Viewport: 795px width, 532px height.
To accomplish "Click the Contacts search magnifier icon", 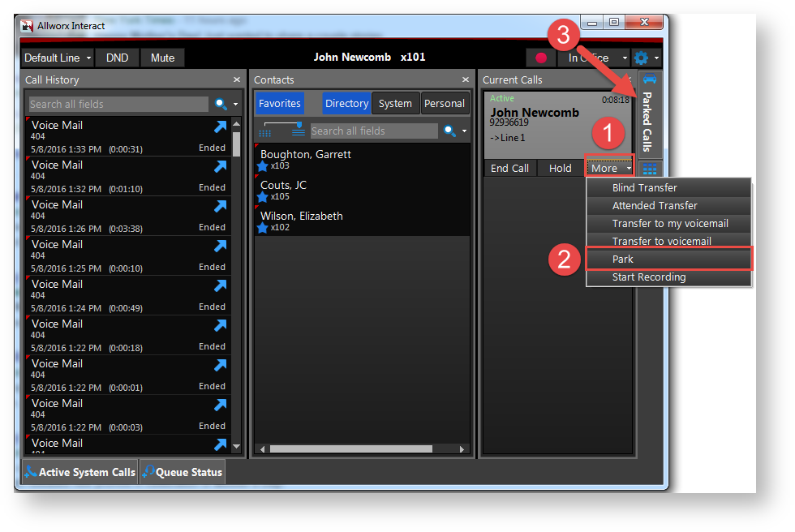I will pyautogui.click(x=449, y=131).
